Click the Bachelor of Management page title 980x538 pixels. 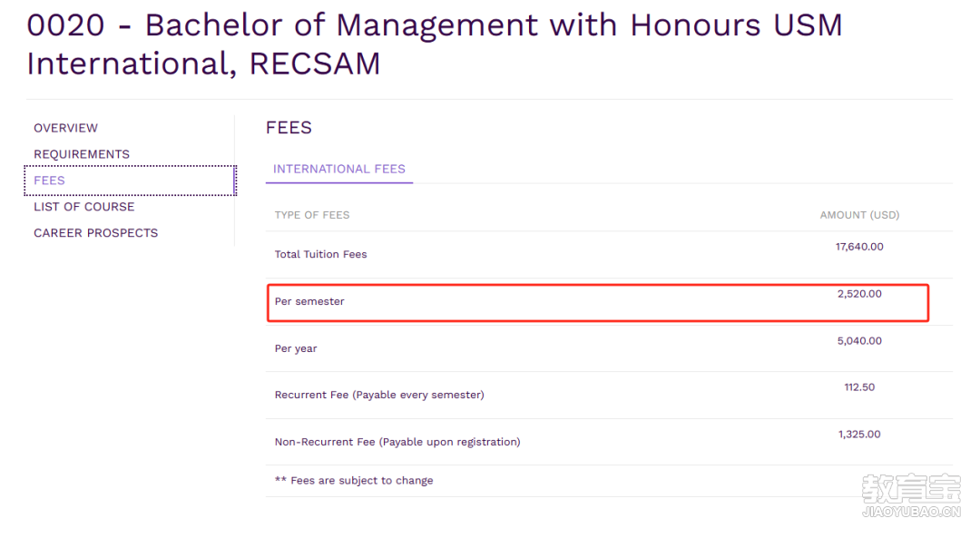pos(435,44)
